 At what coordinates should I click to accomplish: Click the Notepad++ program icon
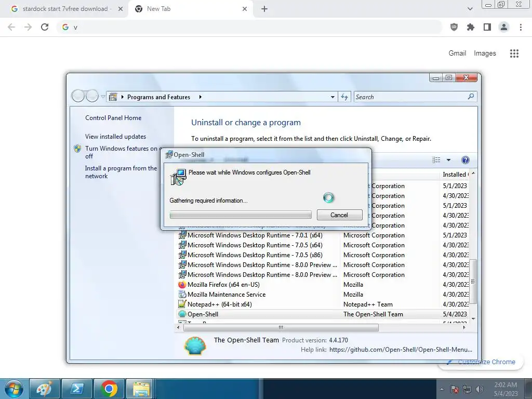coord(182,304)
